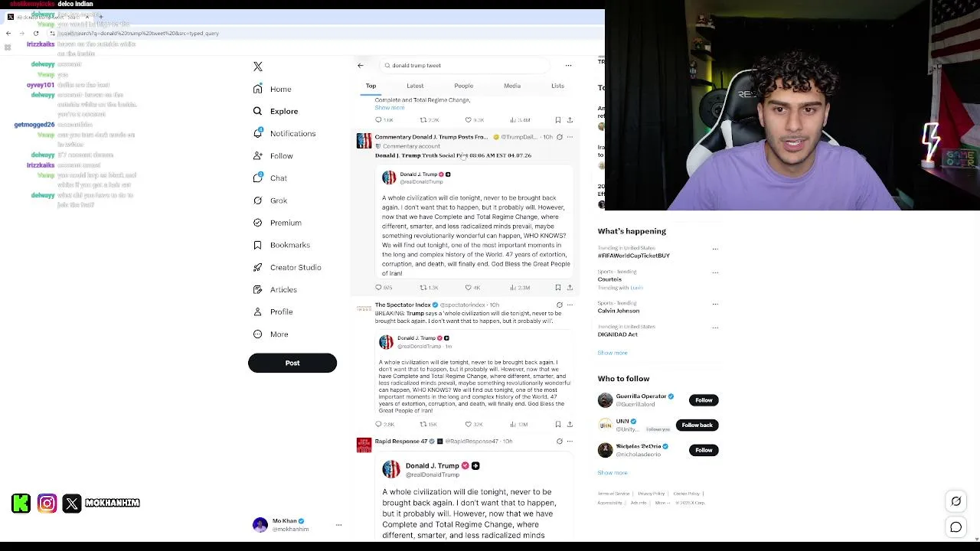Screen dimensions: 980x551
Task: Click the X logo in the sidebar
Action: point(258,67)
